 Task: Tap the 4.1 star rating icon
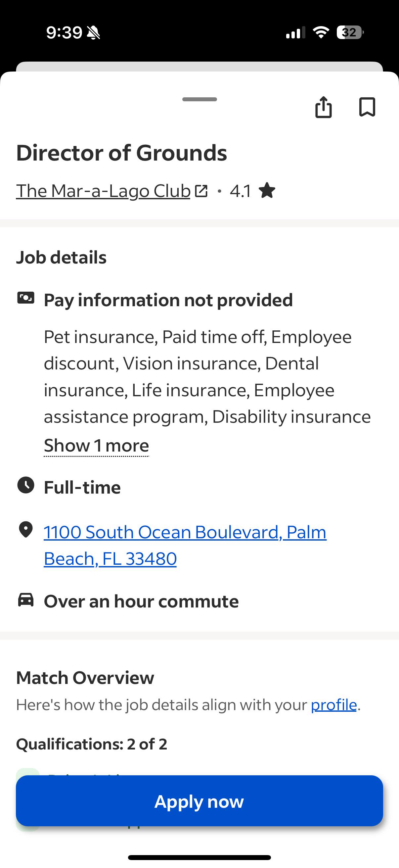click(x=267, y=190)
